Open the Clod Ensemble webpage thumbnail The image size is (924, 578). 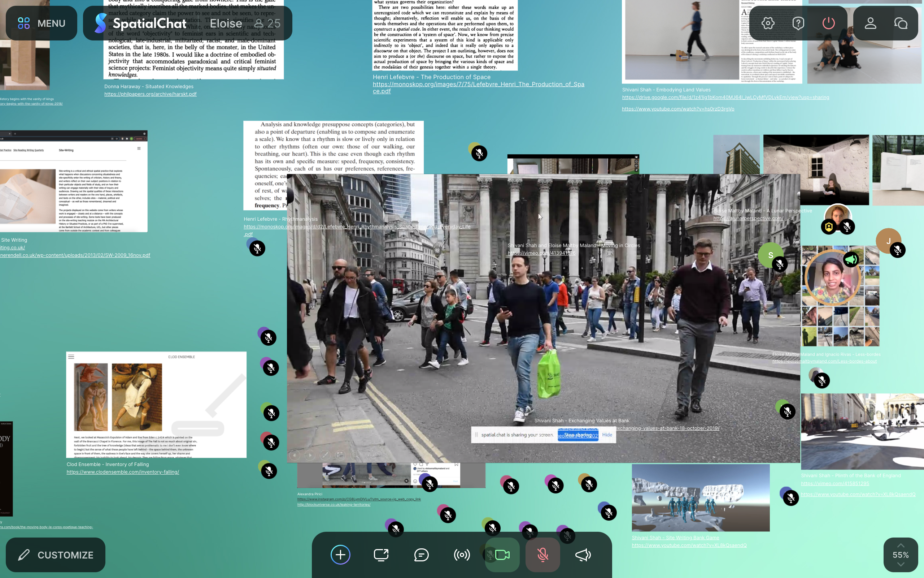coord(156,405)
